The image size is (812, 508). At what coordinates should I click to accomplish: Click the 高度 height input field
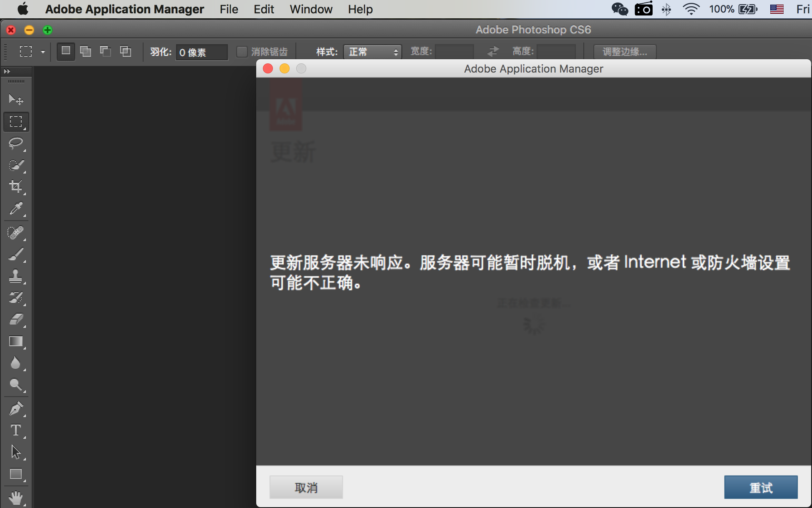[556, 52]
